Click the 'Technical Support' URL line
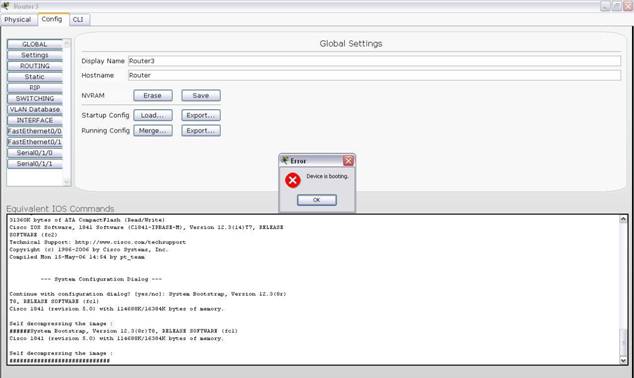634x378 pixels. [98, 242]
